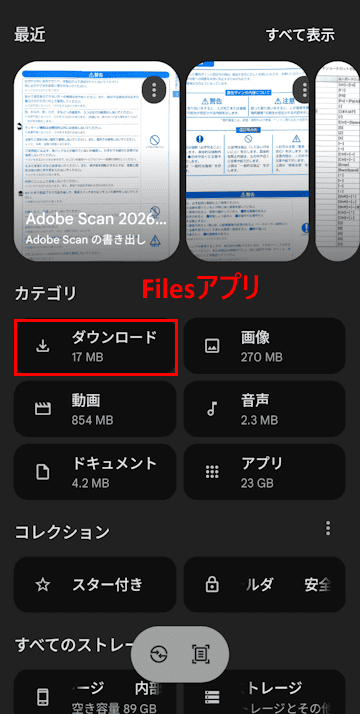Viewport: 360px width, 714px height.
Task: Open コレクション more options menu
Action: pos(328,528)
